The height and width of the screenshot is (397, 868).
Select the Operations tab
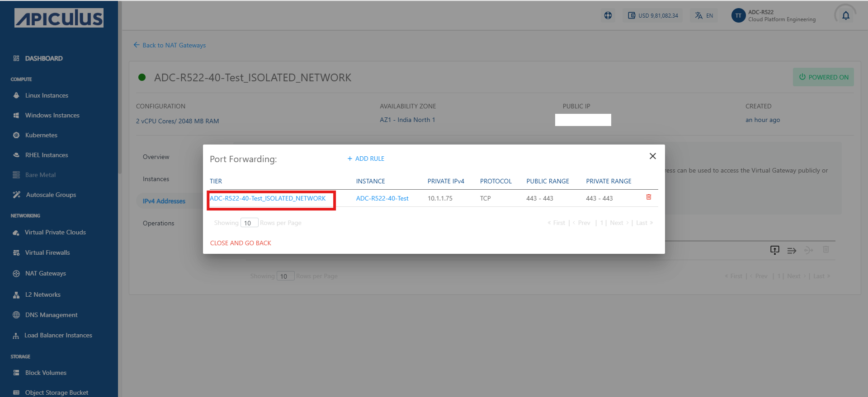tap(158, 224)
